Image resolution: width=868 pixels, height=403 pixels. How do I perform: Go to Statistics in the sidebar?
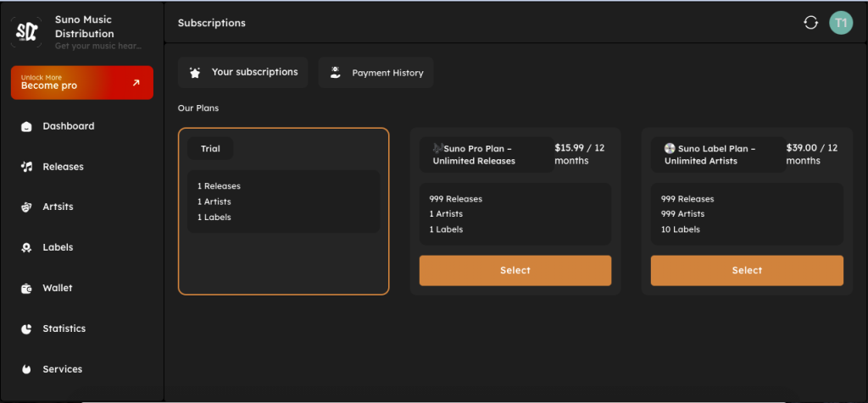tap(64, 328)
